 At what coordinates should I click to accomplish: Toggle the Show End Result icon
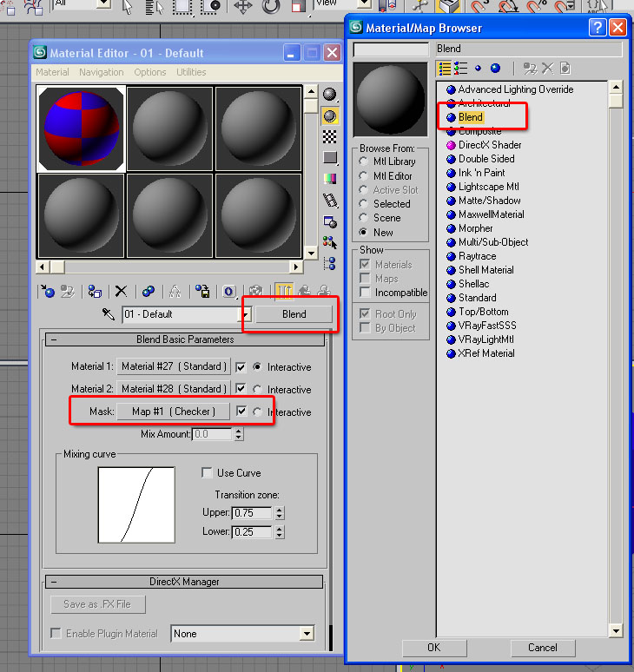pos(284,292)
